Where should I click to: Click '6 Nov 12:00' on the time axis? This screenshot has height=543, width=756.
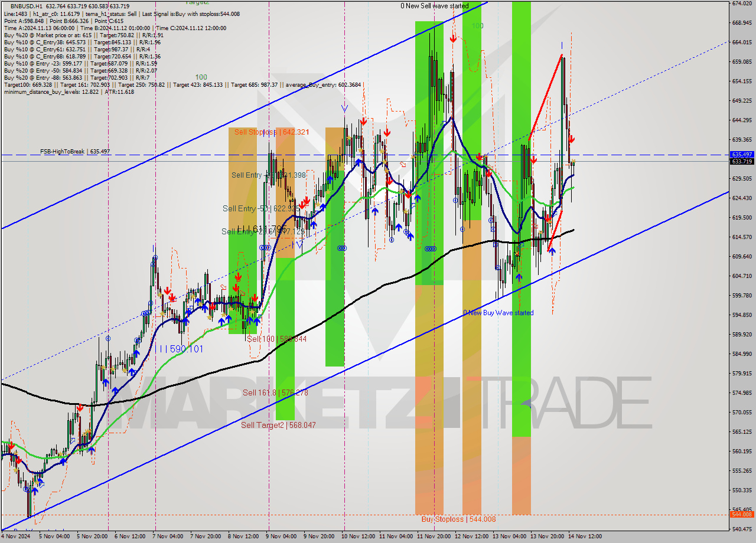[x=131, y=537]
